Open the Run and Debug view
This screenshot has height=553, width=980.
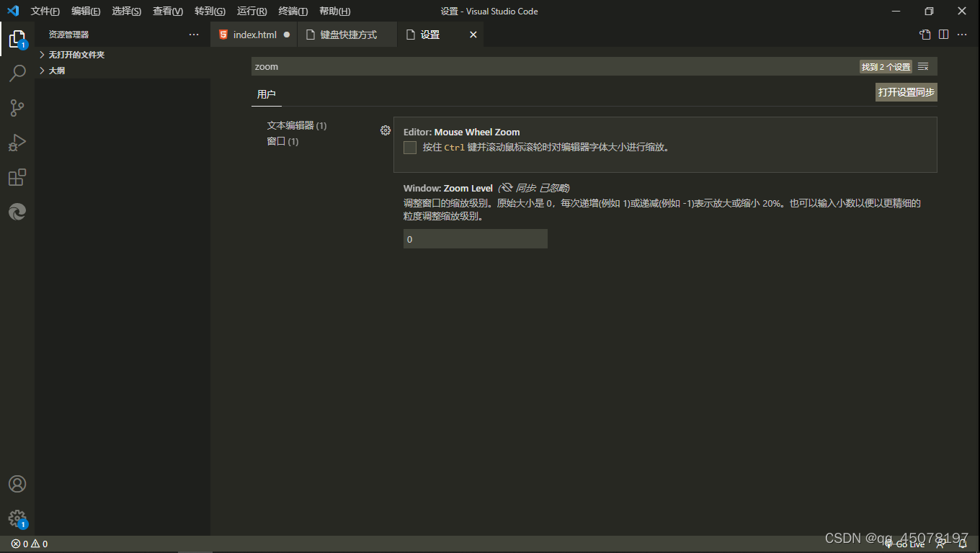(x=17, y=143)
